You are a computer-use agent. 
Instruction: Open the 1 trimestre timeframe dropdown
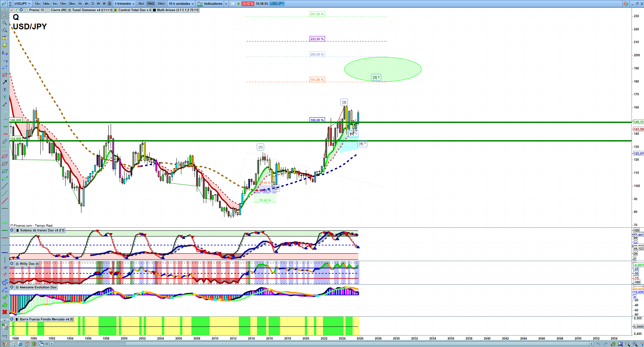tap(124, 4)
